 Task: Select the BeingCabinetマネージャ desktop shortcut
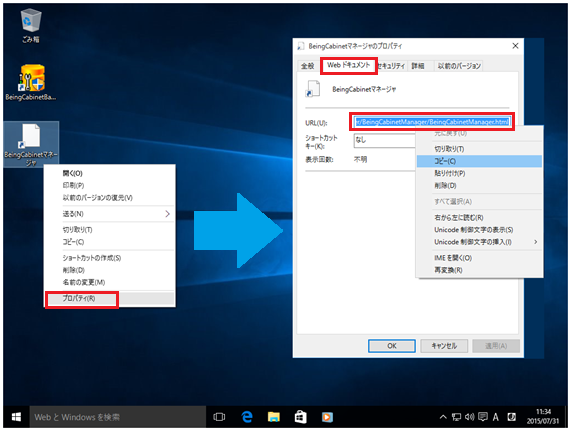pyautogui.click(x=31, y=145)
